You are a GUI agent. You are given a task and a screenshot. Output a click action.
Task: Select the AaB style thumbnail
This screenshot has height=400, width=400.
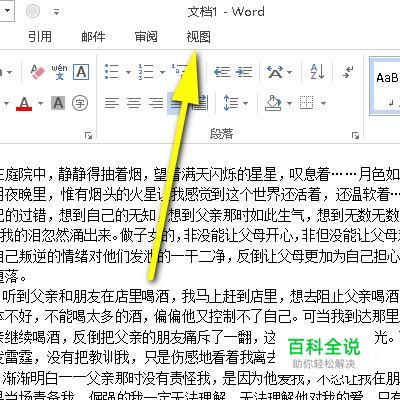coord(385,87)
